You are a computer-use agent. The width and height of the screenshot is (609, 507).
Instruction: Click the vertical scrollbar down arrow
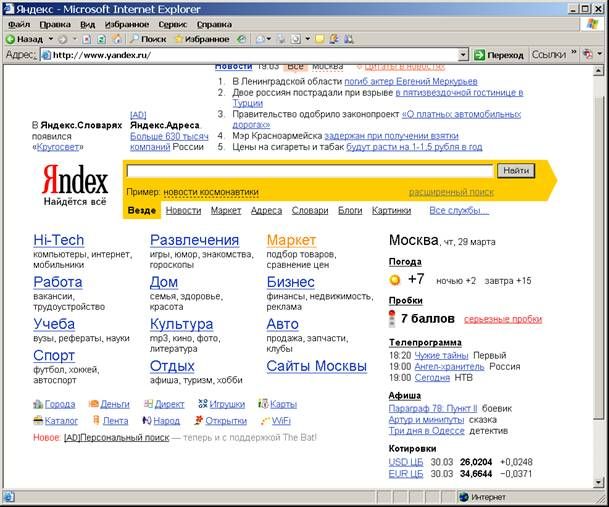pyautogui.click(x=598, y=483)
